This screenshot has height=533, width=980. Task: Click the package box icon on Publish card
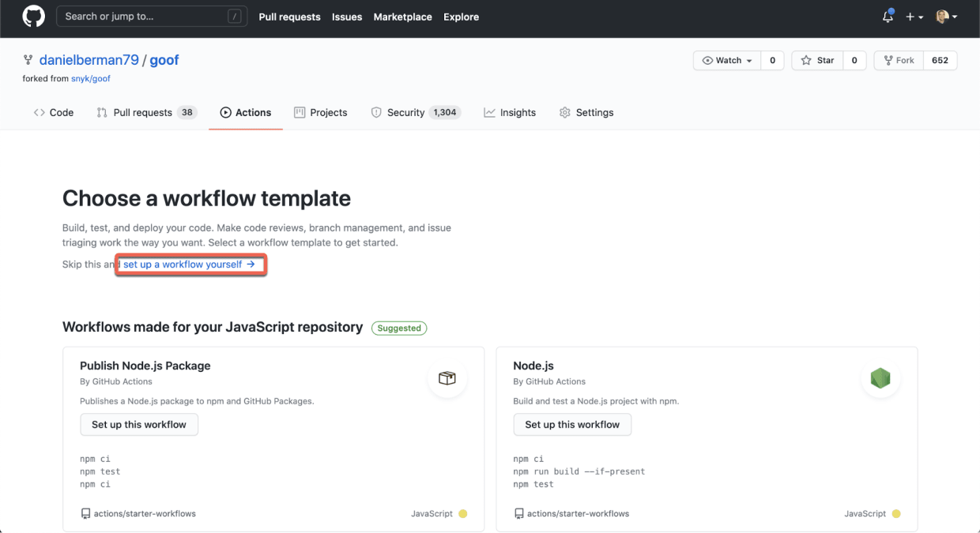coord(447,378)
